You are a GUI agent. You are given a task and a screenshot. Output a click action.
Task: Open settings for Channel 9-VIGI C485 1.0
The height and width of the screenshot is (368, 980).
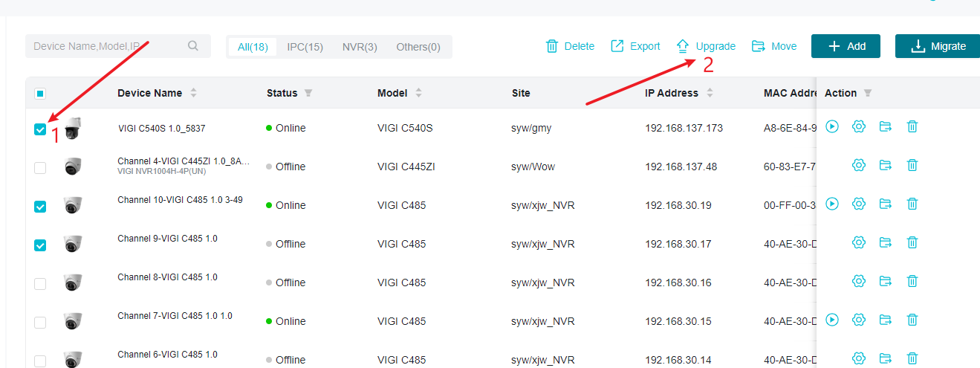click(859, 242)
